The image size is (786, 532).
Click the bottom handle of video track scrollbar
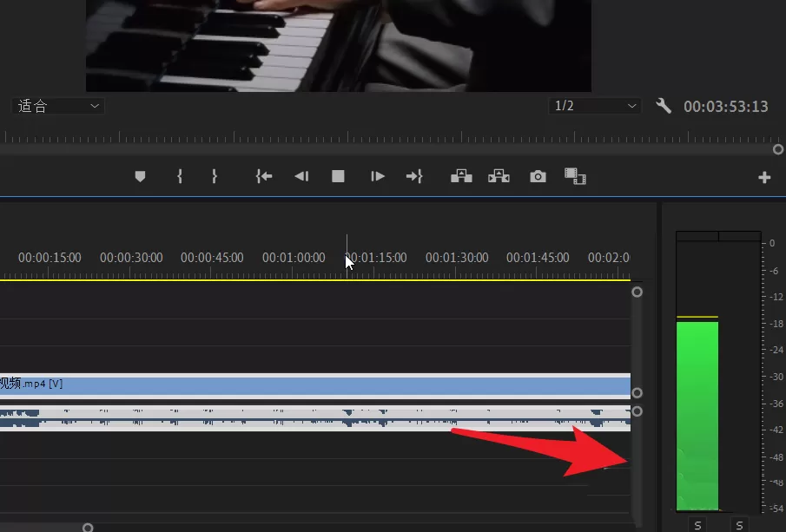[x=637, y=393]
